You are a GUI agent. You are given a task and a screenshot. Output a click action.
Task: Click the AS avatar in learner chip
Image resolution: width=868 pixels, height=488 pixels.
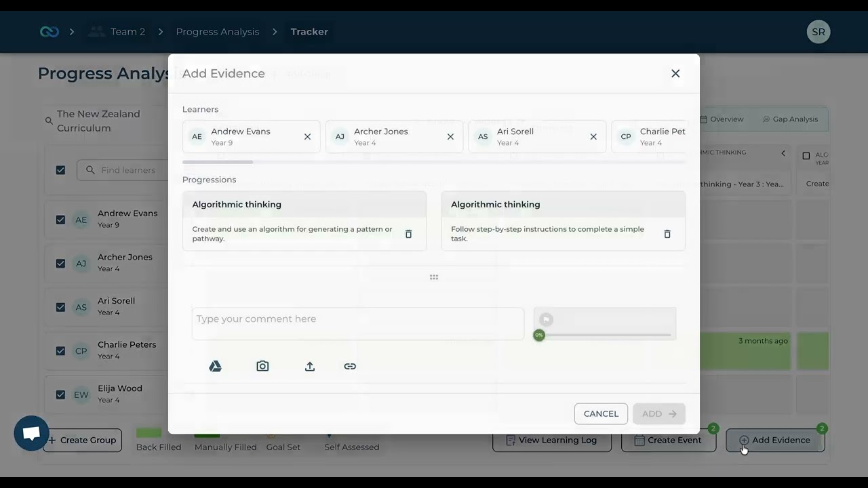[483, 137]
